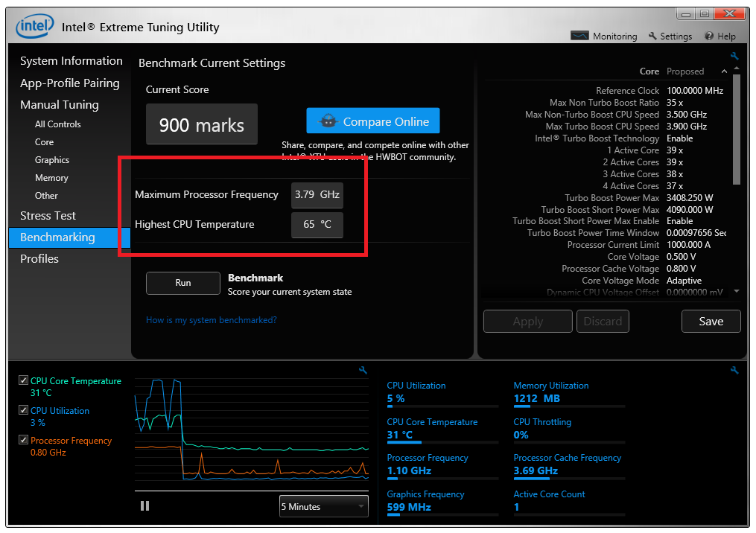The width and height of the screenshot is (756, 533).
Task: Click Processor Frequency 1.10 GHz readout
Action: point(409,470)
